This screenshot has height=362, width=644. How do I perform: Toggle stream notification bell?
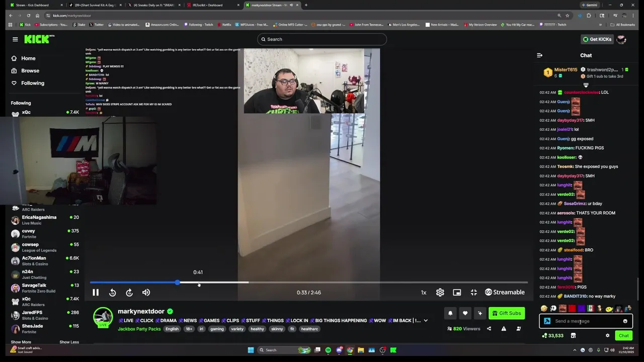coord(450,313)
